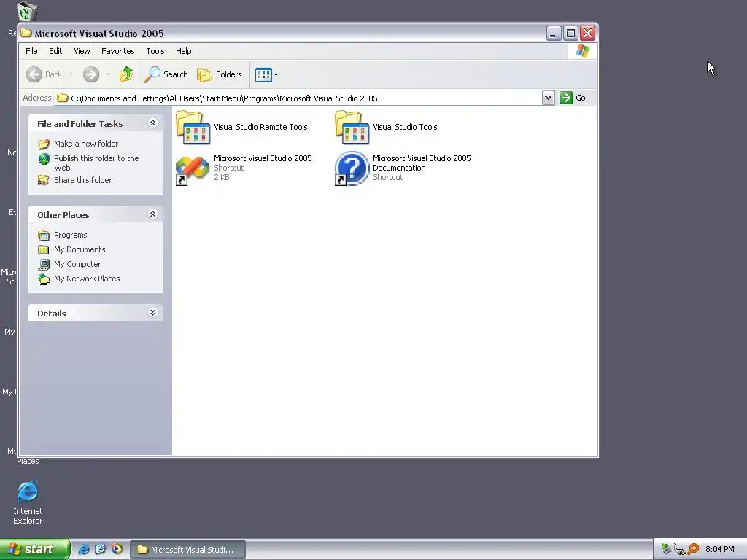The height and width of the screenshot is (560, 747).
Task: Select the Microsoft Visual Studio 2005 shortcut icon
Action: pyautogui.click(x=193, y=169)
